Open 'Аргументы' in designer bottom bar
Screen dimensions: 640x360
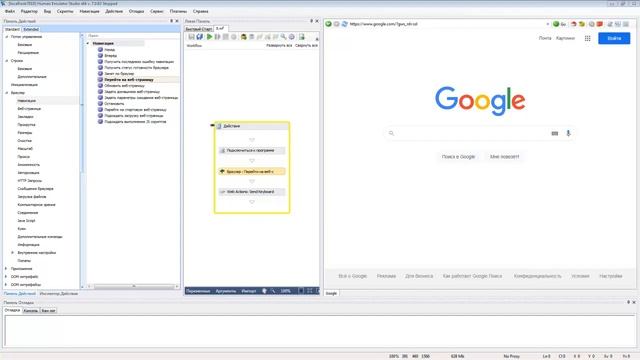coord(226,291)
